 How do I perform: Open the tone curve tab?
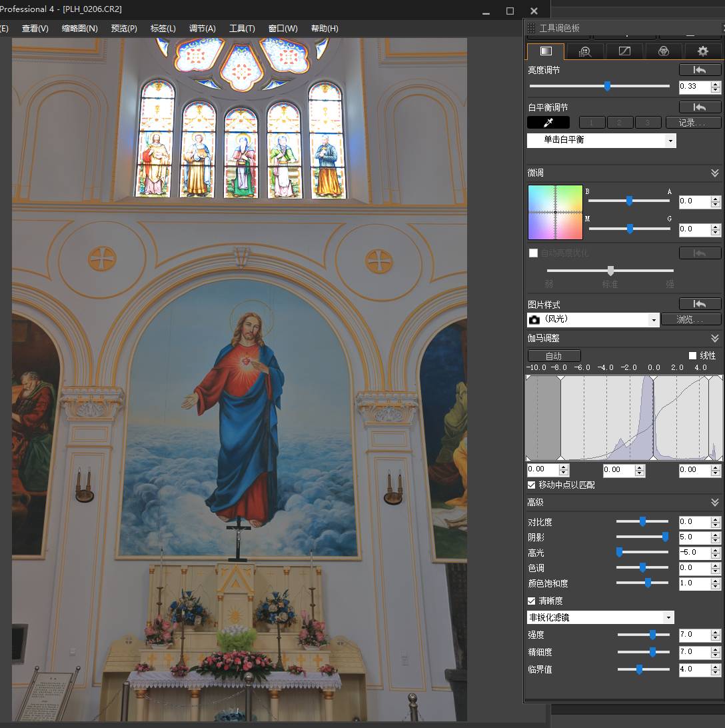pos(624,51)
